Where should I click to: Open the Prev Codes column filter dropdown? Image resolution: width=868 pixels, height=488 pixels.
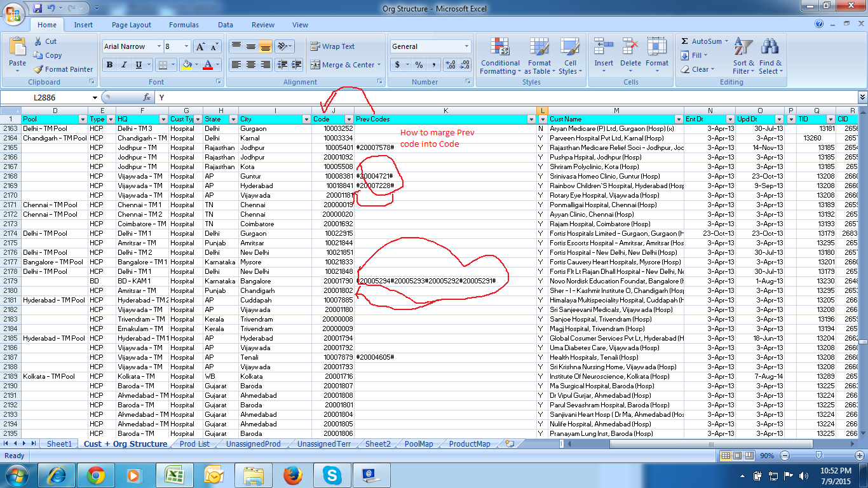click(532, 119)
